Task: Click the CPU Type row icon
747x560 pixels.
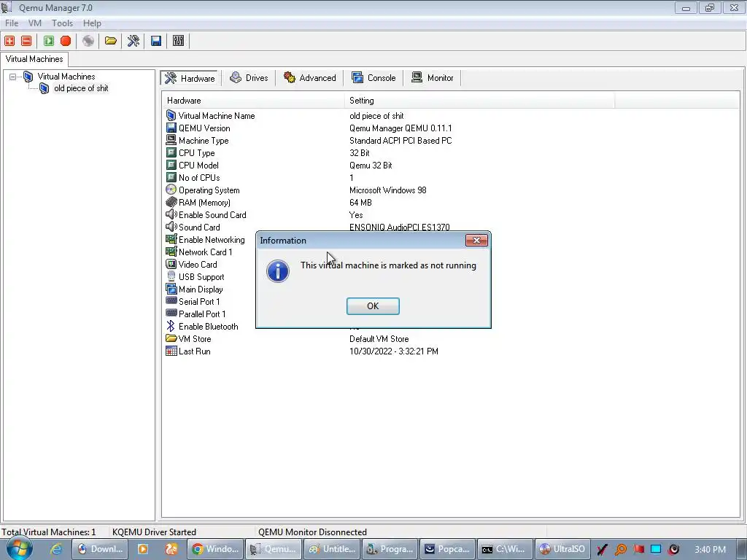Action: coord(171,153)
